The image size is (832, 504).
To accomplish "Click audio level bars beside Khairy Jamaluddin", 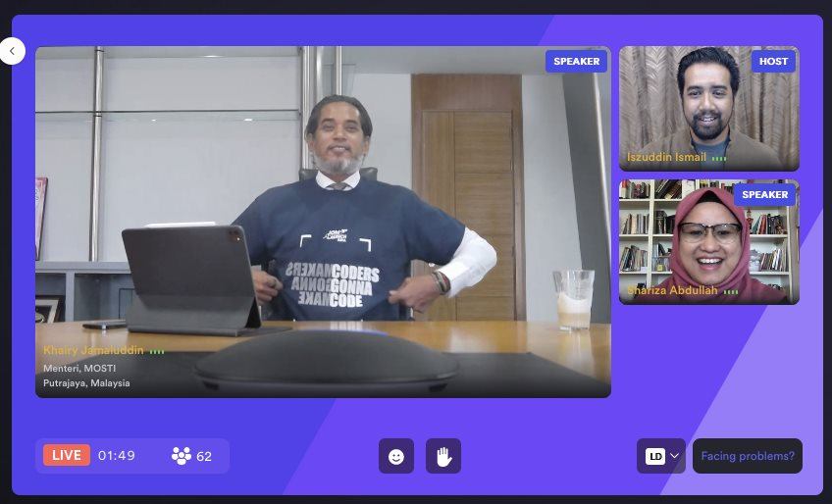I will click(157, 351).
